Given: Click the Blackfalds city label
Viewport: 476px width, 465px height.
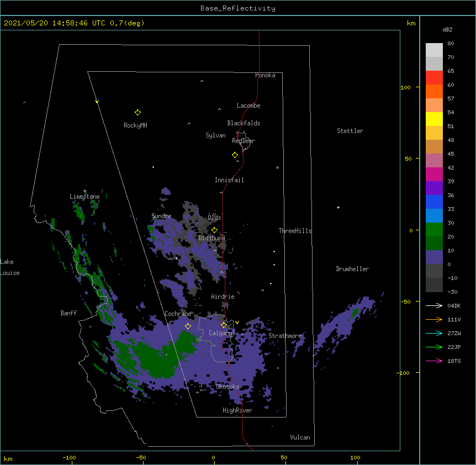Looking at the screenshot, I should [x=244, y=123].
